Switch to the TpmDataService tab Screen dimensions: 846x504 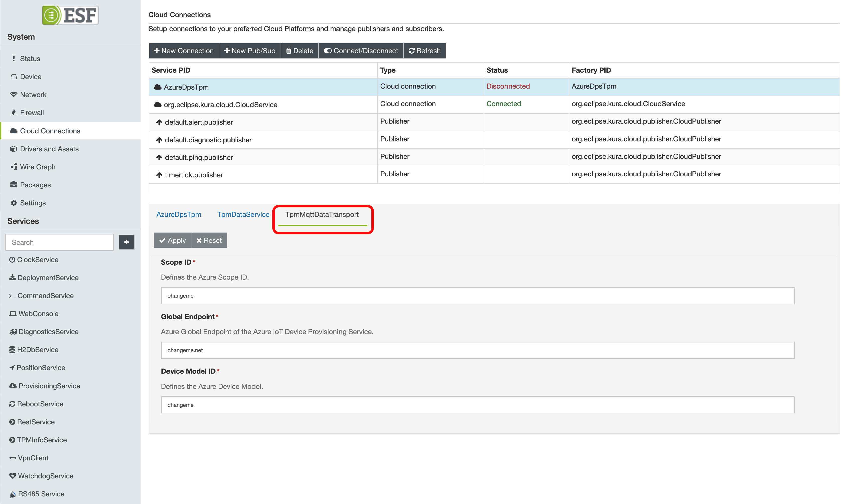coord(243,214)
